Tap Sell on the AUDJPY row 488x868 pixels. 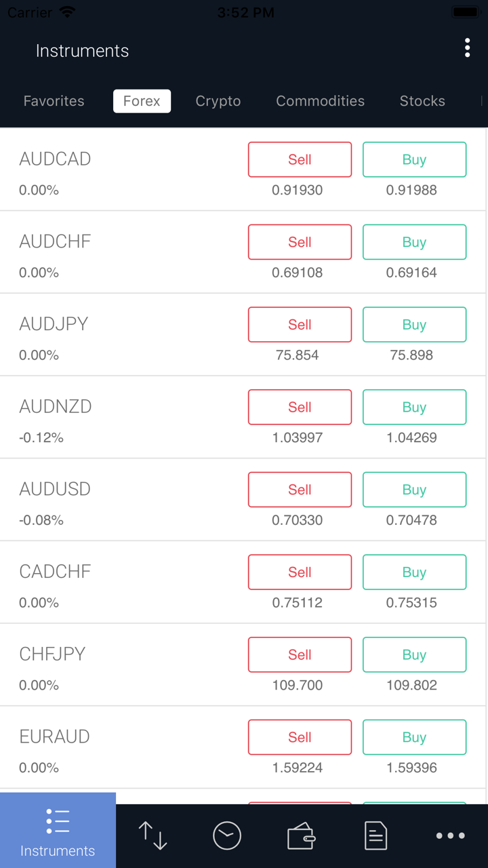point(300,325)
